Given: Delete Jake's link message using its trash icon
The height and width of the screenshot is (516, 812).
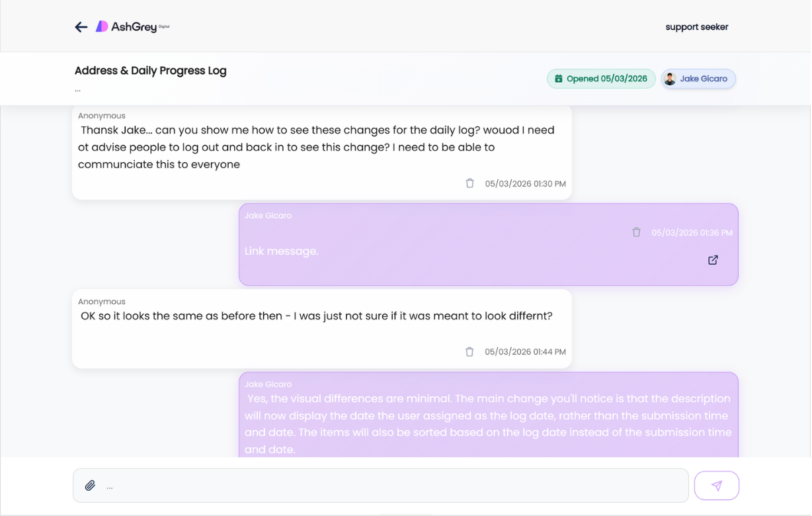Looking at the screenshot, I should (636, 232).
